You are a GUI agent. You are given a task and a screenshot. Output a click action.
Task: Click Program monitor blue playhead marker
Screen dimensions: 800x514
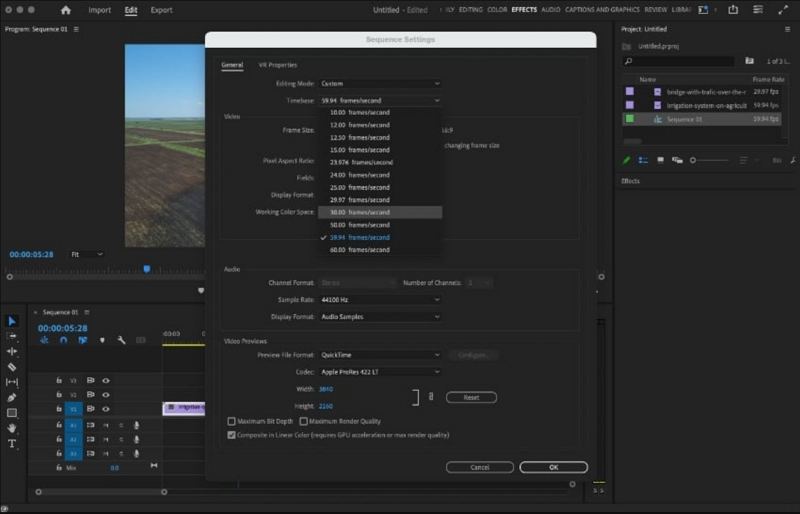coord(147,269)
